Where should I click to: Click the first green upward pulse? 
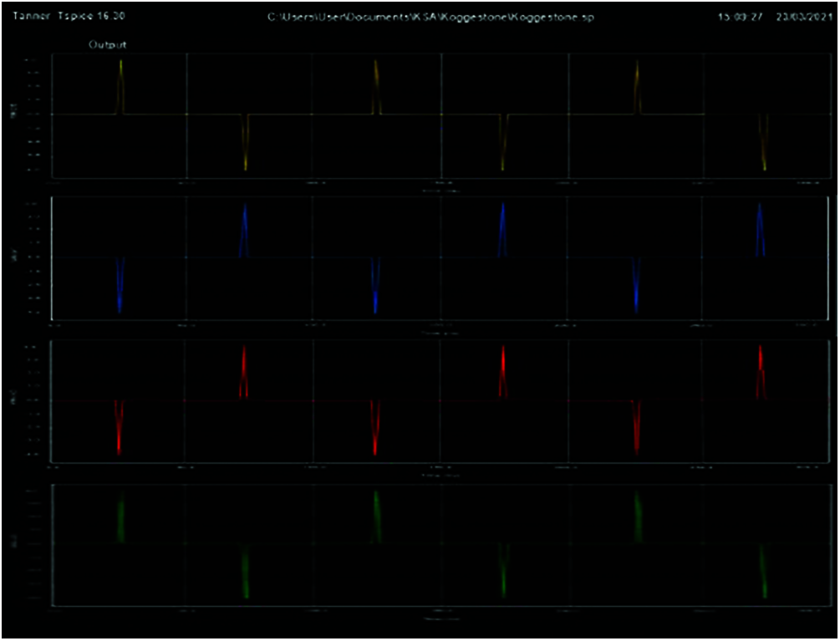click(x=121, y=517)
